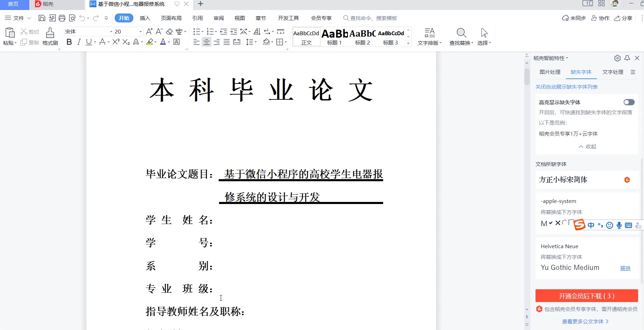The height and width of the screenshot is (330, 644).
Task: Open the 选择 selection dropdown
Action: [484, 43]
